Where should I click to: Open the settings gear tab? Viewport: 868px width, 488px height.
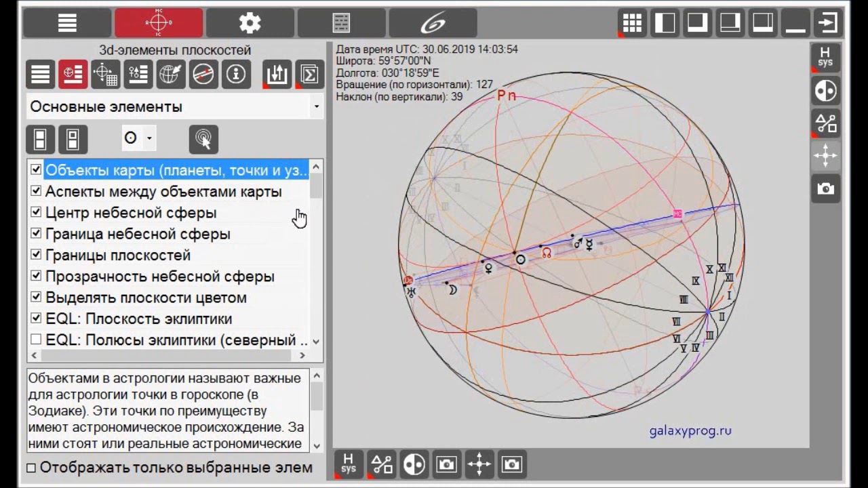coord(250,23)
